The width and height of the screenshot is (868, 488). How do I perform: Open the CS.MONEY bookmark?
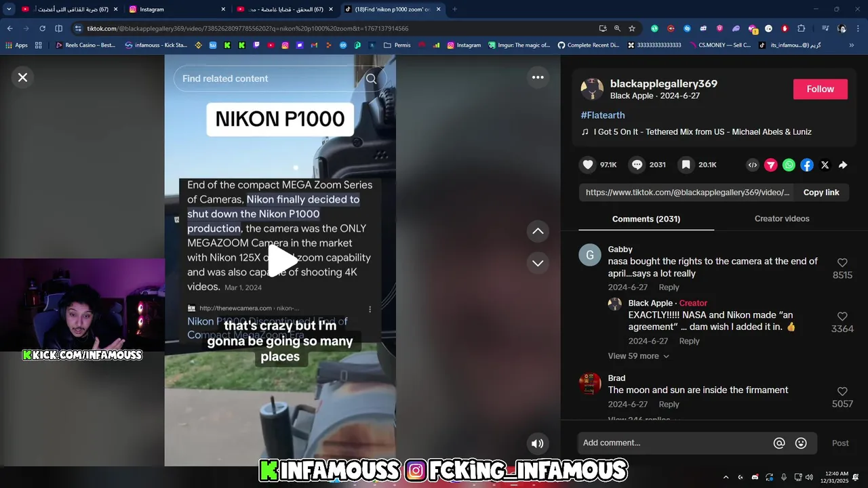tap(719, 45)
